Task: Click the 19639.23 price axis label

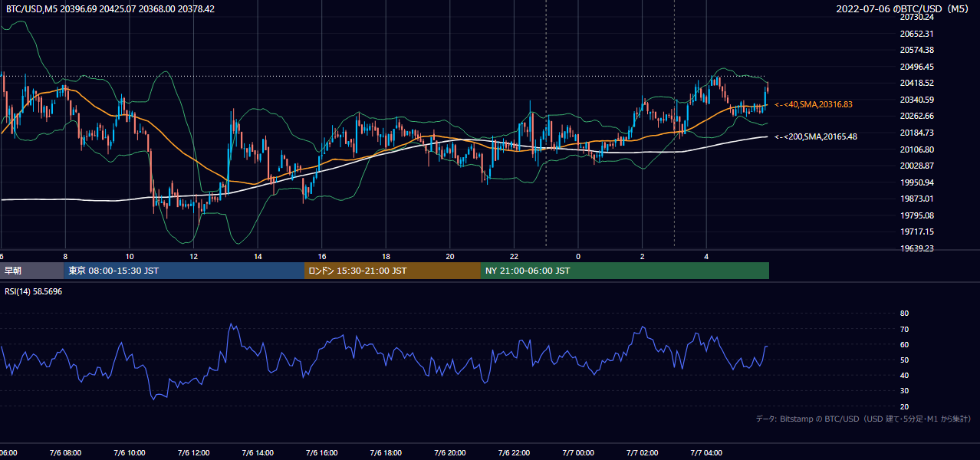Action: pos(916,248)
